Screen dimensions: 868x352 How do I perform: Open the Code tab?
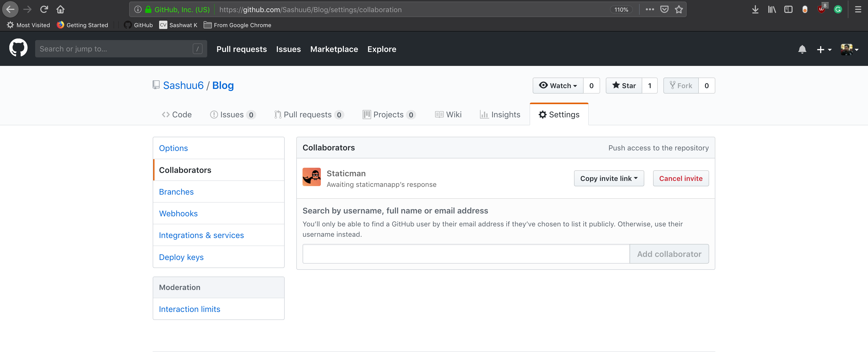[177, 115]
